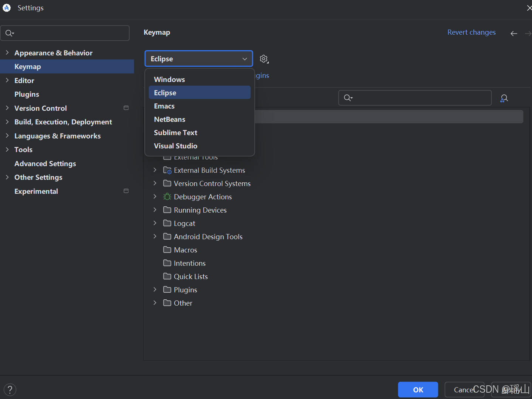Open the Keymap settings page
532x399 pixels.
[x=67, y=66]
